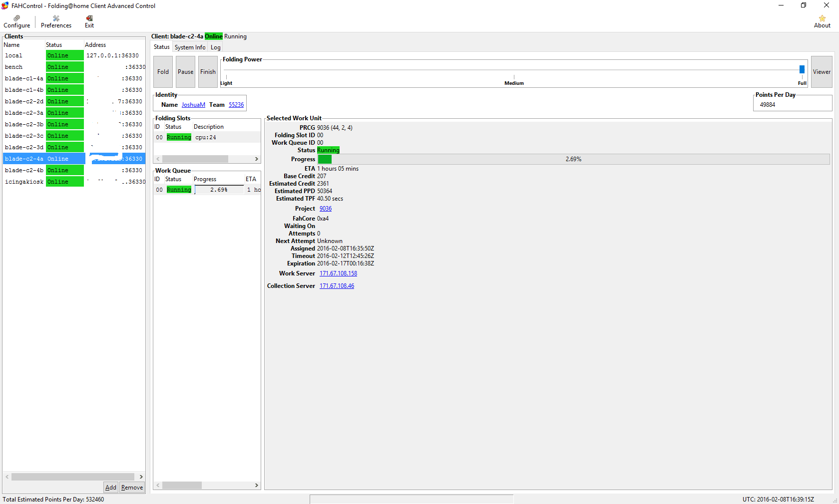Click the Pause button

(185, 72)
